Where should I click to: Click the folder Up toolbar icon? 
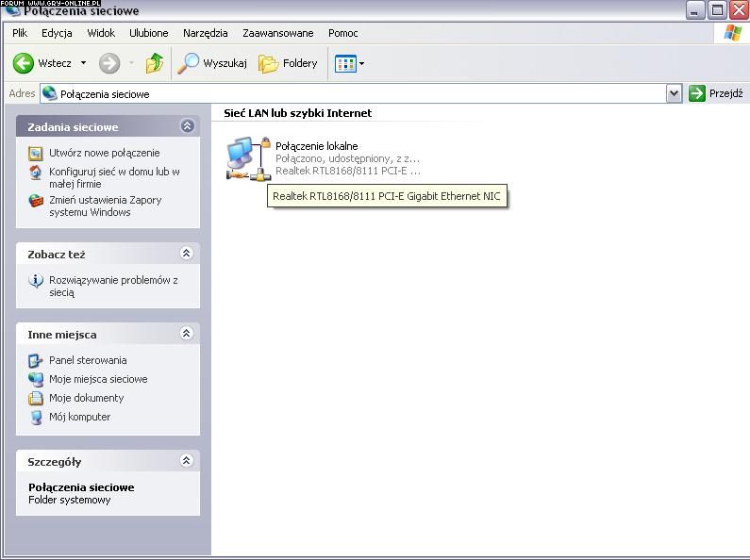[155, 63]
